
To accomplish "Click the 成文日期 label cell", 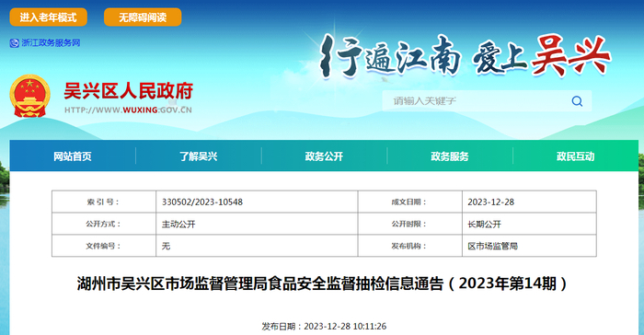I will coord(410,202).
